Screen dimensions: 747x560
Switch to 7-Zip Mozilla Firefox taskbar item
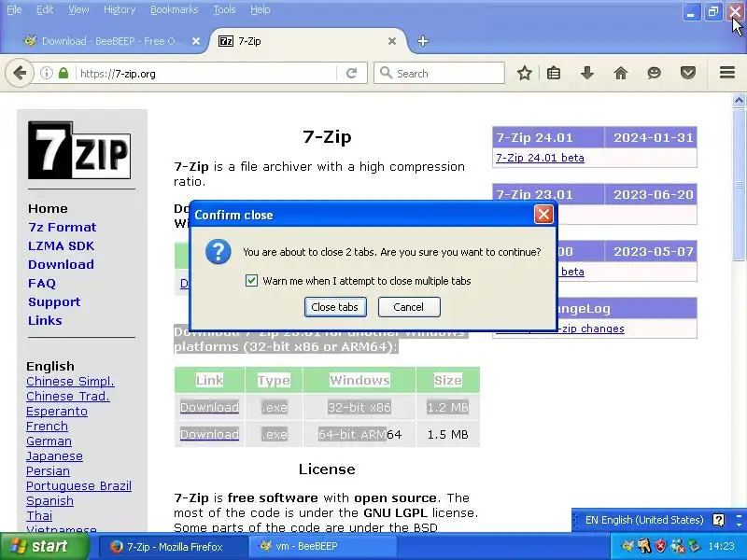tap(174, 546)
